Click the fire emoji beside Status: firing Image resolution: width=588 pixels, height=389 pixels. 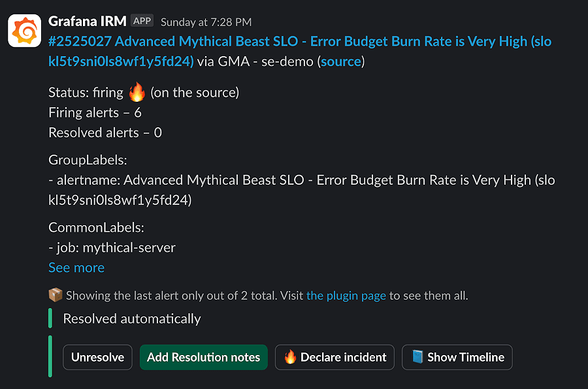point(137,93)
